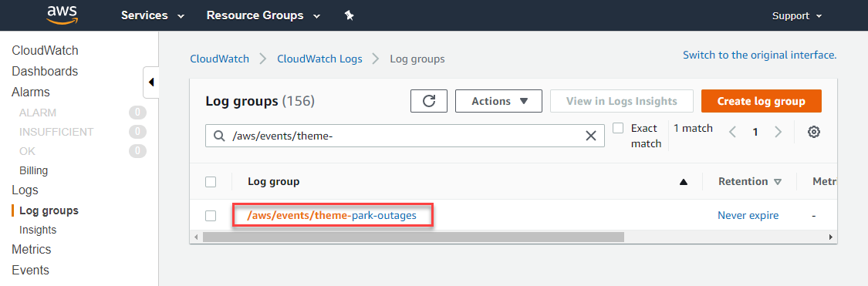Click the Never expire retention link
868x286 pixels.
point(748,216)
